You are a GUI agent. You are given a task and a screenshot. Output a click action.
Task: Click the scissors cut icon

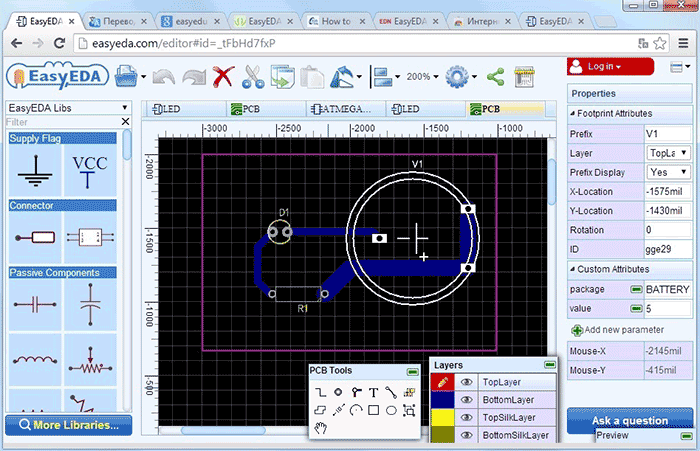click(252, 76)
